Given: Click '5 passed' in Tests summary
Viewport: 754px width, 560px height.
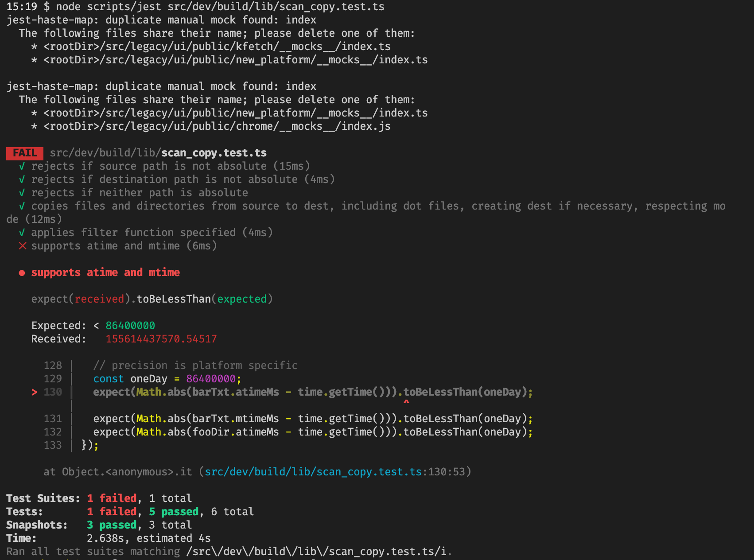Looking at the screenshot, I should pos(174,512).
